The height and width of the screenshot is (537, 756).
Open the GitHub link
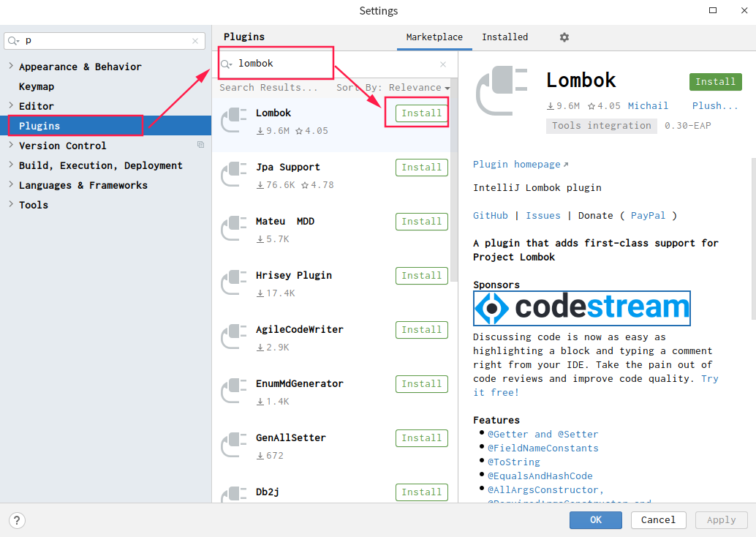coord(491,216)
